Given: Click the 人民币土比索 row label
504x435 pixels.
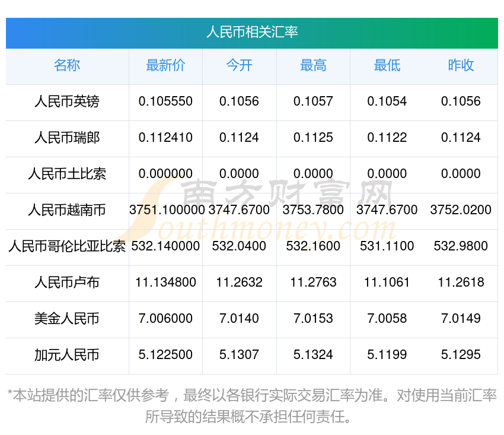Looking at the screenshot, I should tap(67, 174).
